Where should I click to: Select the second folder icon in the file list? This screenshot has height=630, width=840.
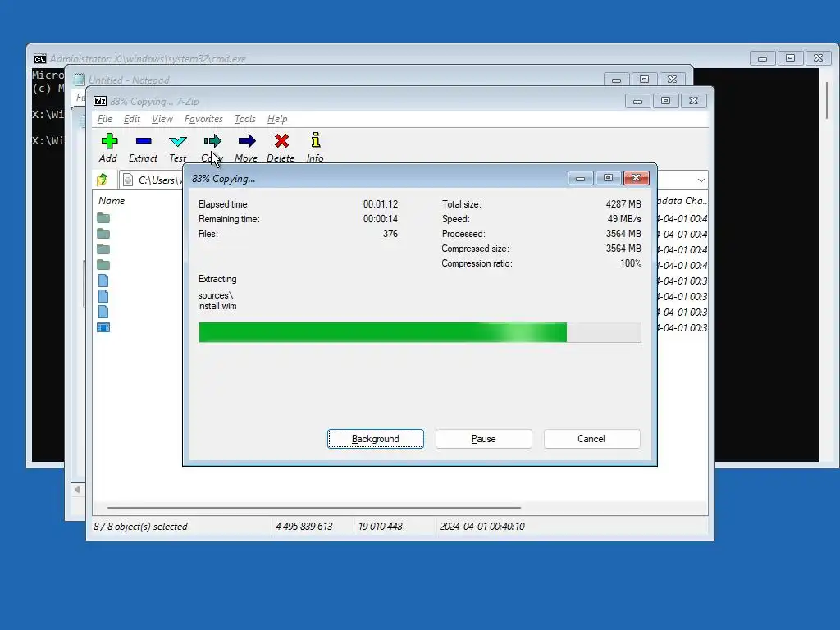(x=103, y=234)
